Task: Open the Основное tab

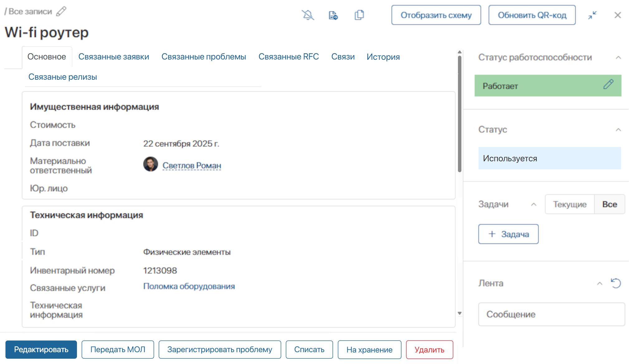Action: tap(47, 57)
